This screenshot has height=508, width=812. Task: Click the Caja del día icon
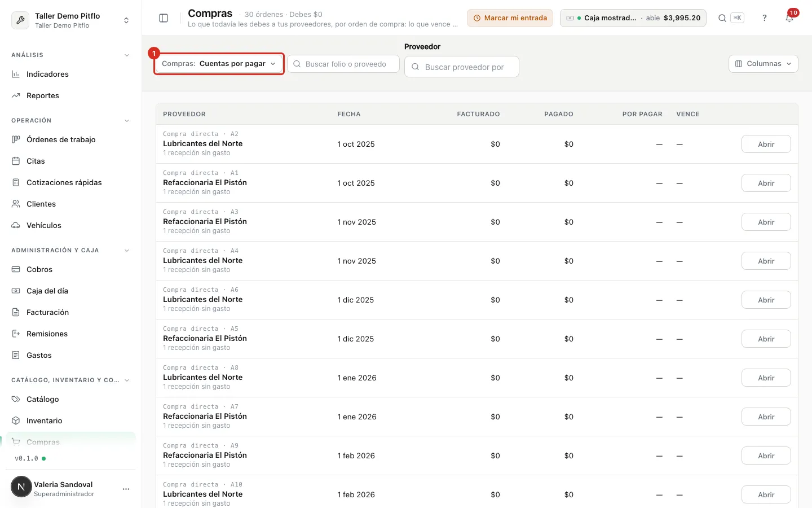click(x=16, y=291)
